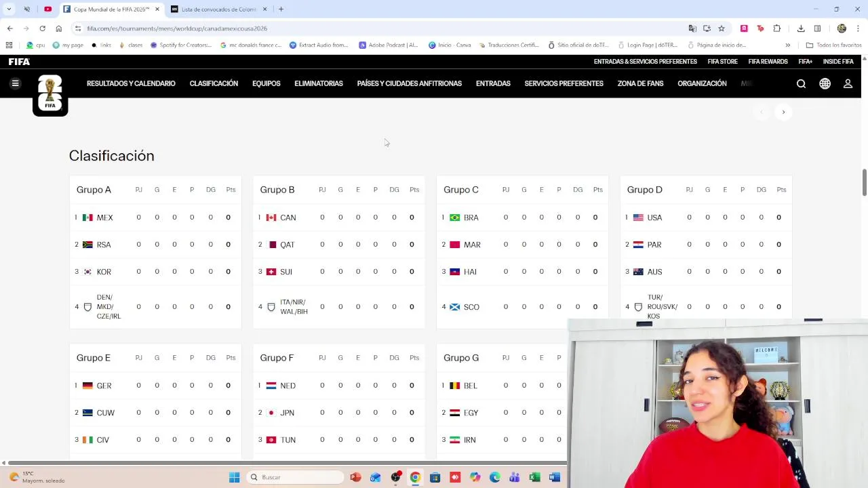868x488 pixels.
Task: Click the next carousel arrow
Action: click(783, 112)
